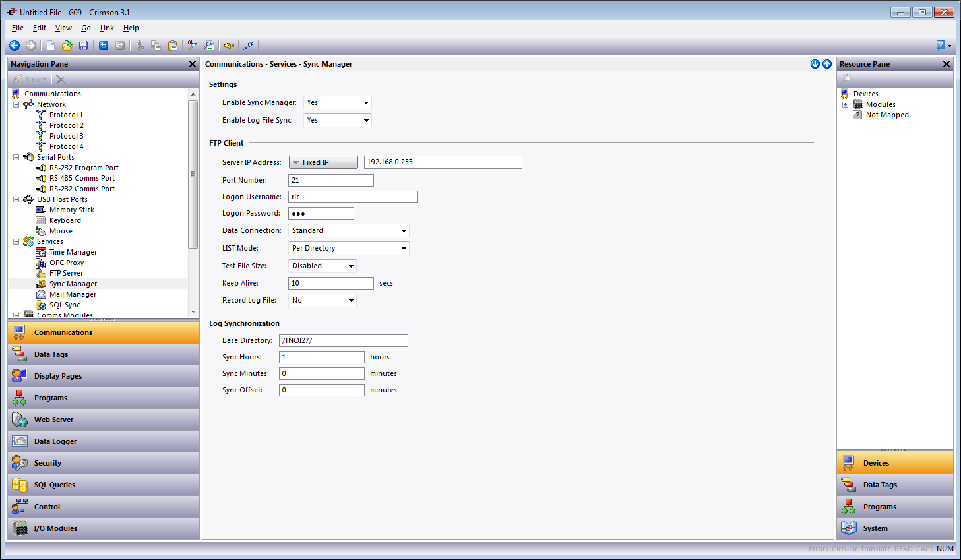The height and width of the screenshot is (560, 961).
Task: Click the lightning bolt Update icon
Action: 249,46
